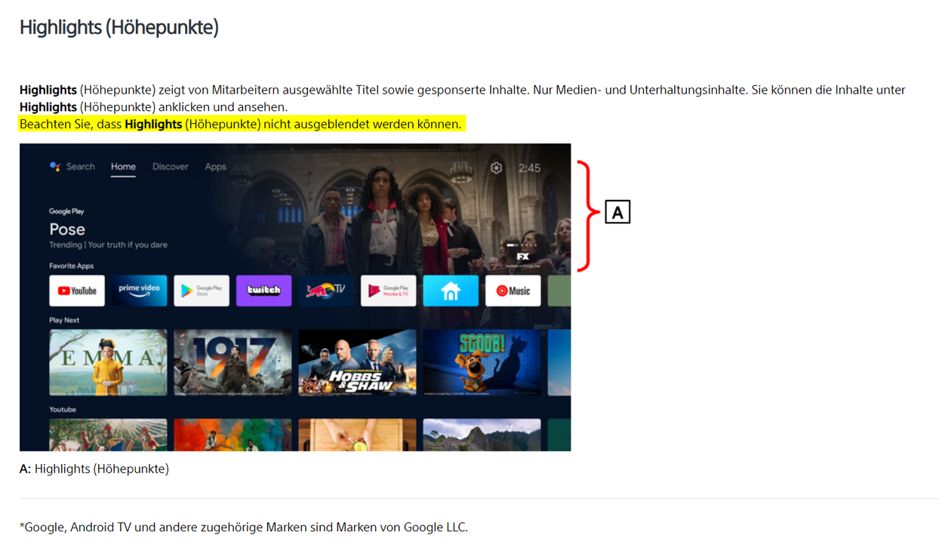
Task: Click the blue smart home app tile
Action: pyautogui.click(x=451, y=291)
